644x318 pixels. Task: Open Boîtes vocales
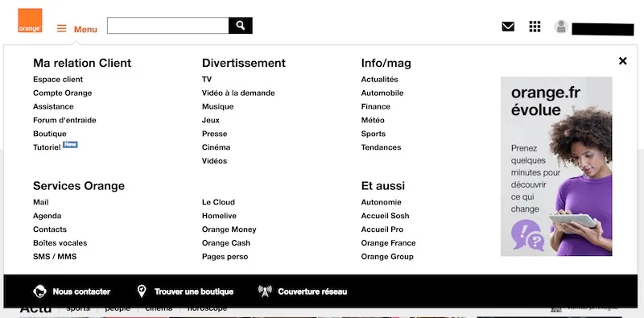[x=60, y=243]
